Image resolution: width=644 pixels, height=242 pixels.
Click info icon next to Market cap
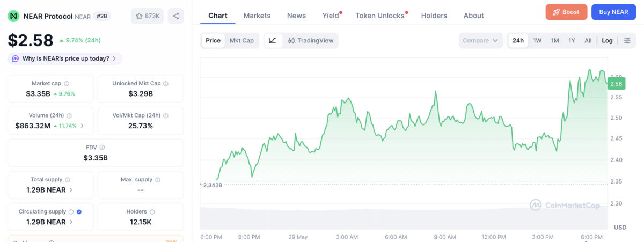click(67, 84)
